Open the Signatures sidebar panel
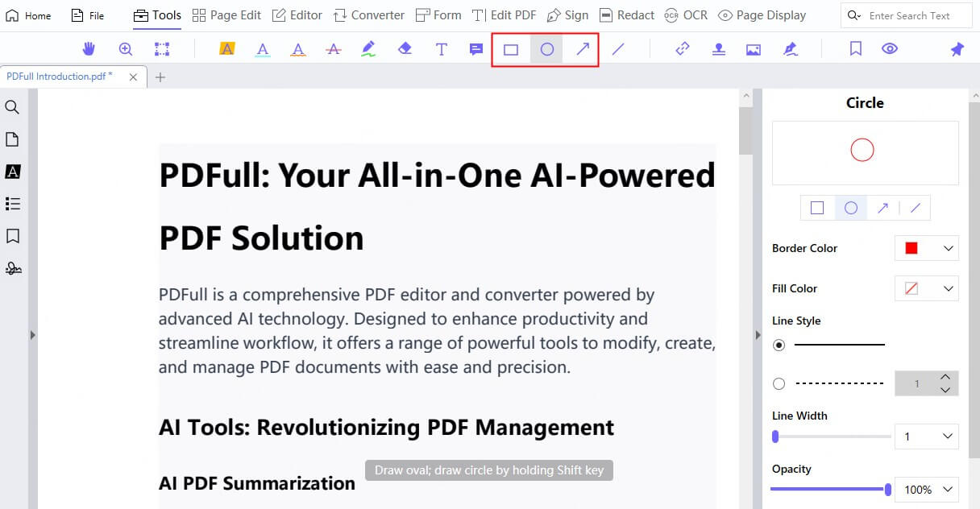Screen dimensions: 980x509 click(x=13, y=268)
